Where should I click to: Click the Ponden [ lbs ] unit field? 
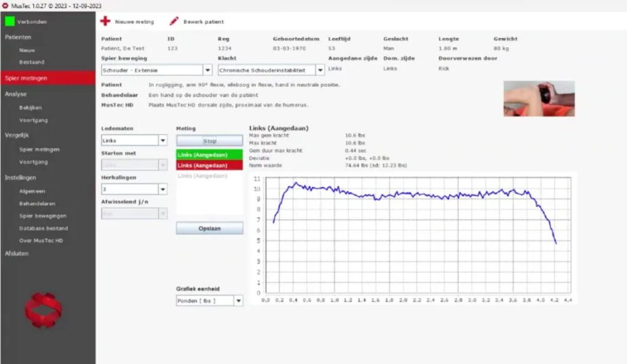tap(205, 301)
